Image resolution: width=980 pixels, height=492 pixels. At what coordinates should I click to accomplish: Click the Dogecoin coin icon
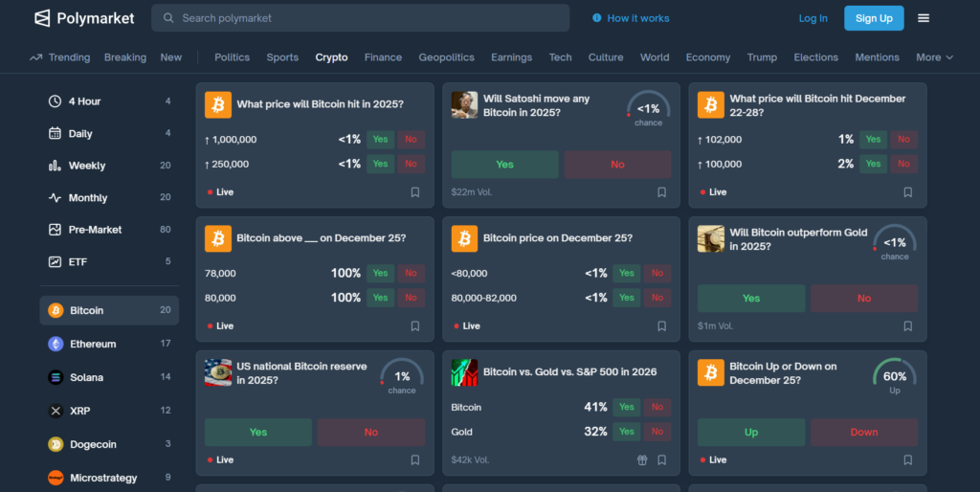click(x=56, y=444)
